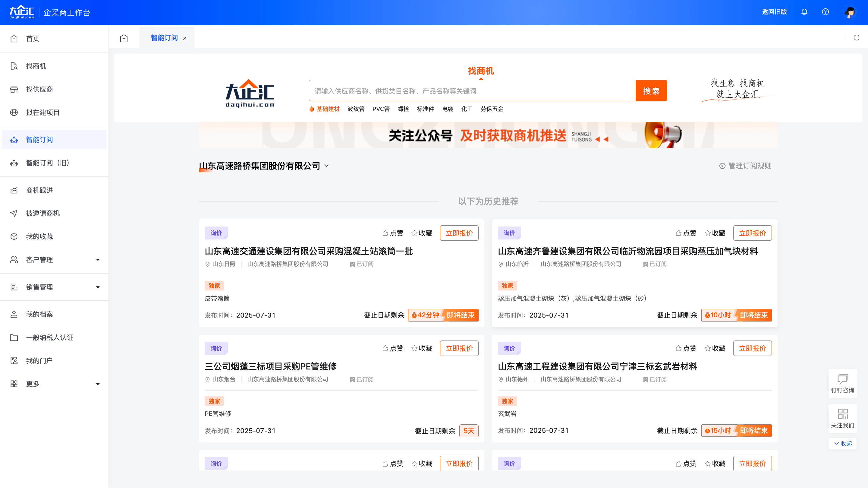Click the orange 搜索 button

(651, 91)
